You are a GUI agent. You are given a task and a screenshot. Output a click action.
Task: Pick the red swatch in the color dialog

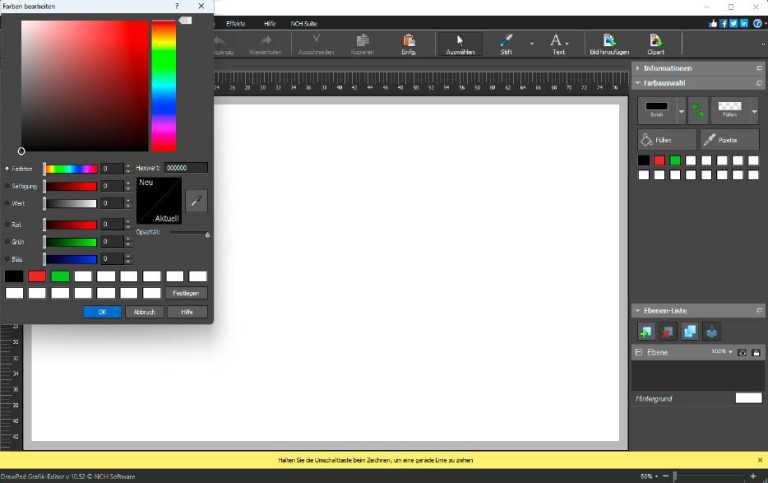coord(37,276)
